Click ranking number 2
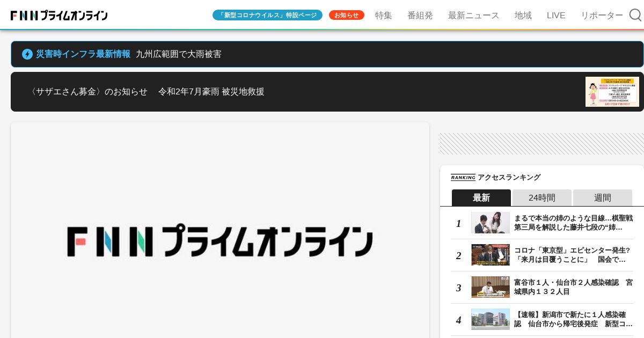The image size is (644, 338). pyautogui.click(x=459, y=255)
